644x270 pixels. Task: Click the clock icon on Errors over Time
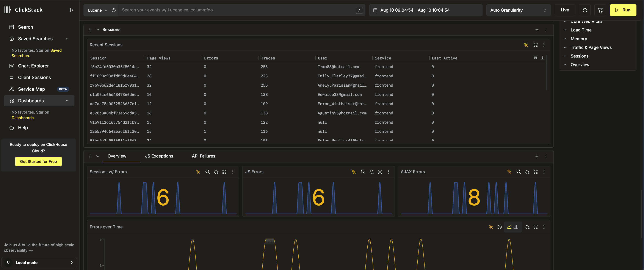[500, 227]
